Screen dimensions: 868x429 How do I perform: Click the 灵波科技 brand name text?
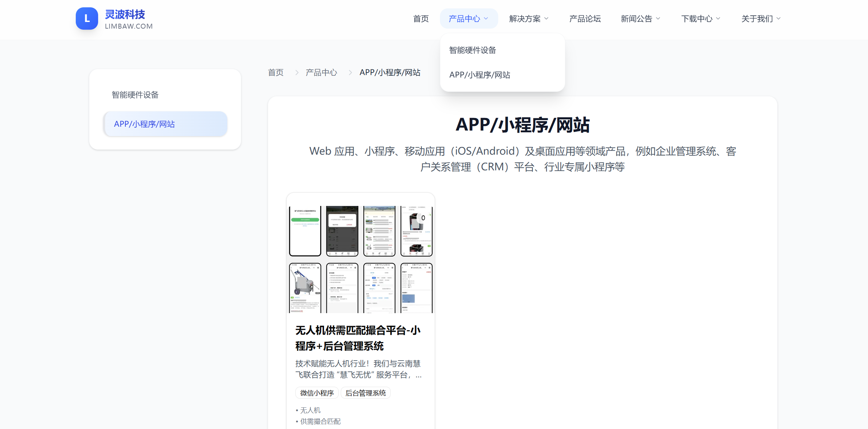click(125, 15)
